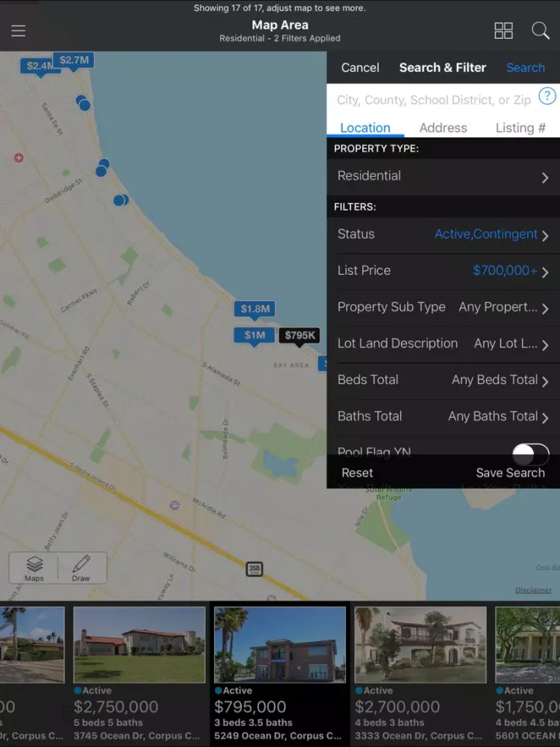
Task: Click the City, County, School District field
Action: coord(433,99)
